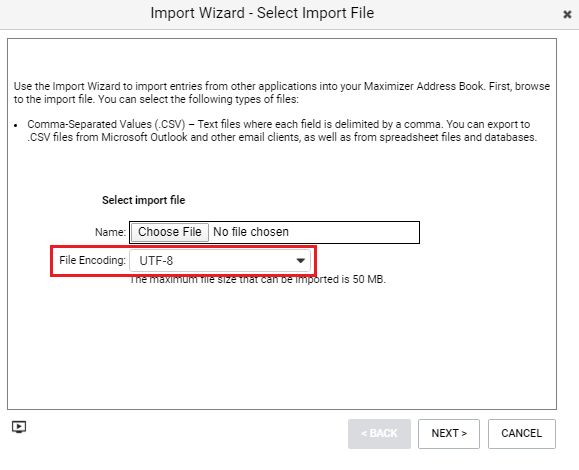The height and width of the screenshot is (470, 579).
Task: Click the No file chosen text
Action: (x=251, y=232)
